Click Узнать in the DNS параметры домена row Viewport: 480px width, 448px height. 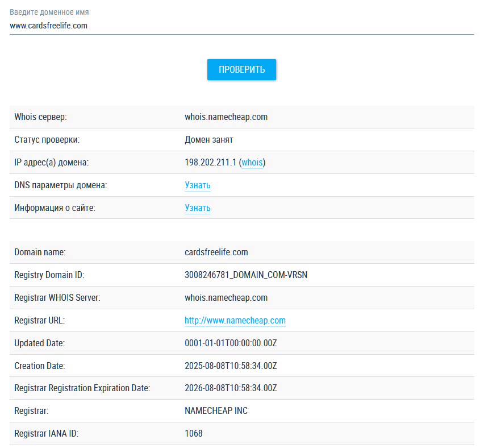point(197,185)
